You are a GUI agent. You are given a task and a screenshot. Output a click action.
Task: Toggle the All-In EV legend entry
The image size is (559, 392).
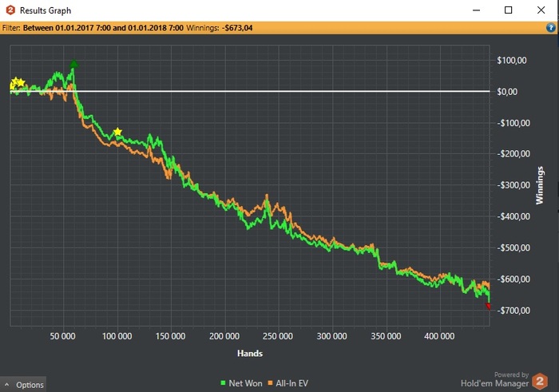(288, 383)
